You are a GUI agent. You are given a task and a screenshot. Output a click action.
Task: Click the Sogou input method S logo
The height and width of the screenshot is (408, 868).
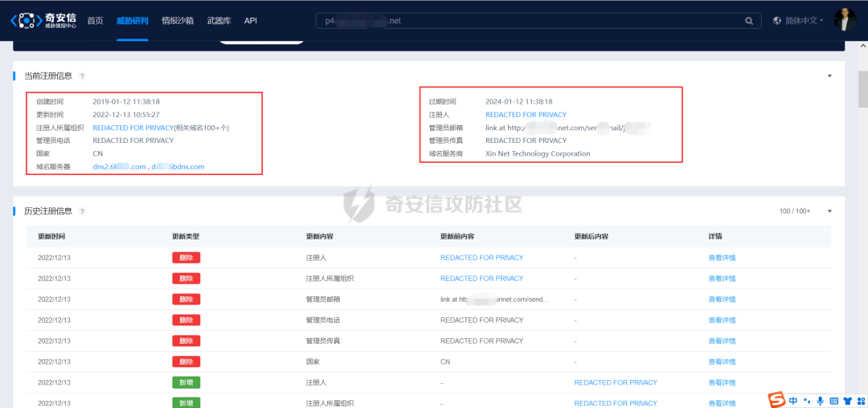777,400
